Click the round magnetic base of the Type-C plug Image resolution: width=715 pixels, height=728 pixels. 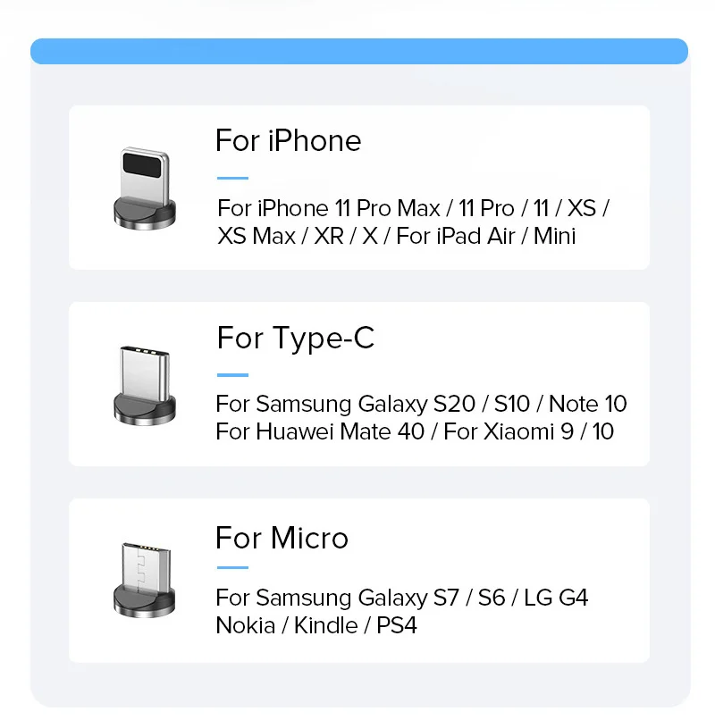point(144,408)
